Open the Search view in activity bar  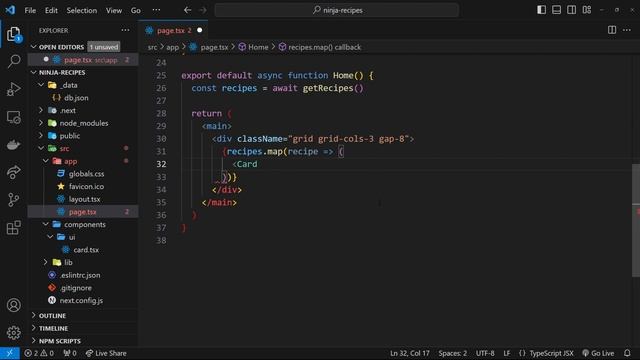[x=13, y=61]
